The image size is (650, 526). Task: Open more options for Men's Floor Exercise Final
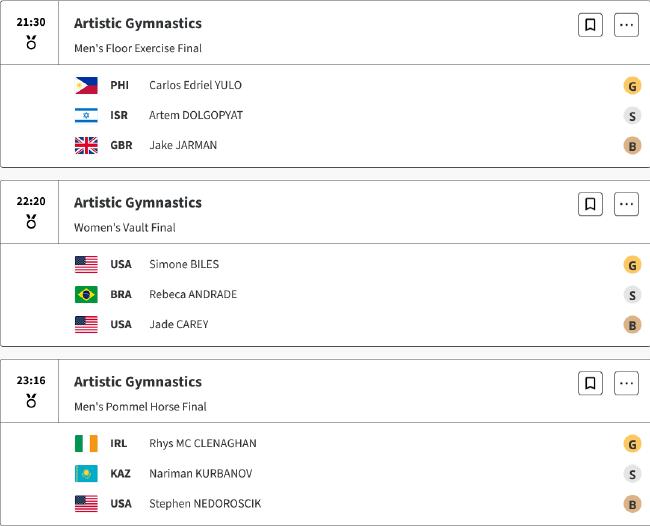coord(626,25)
